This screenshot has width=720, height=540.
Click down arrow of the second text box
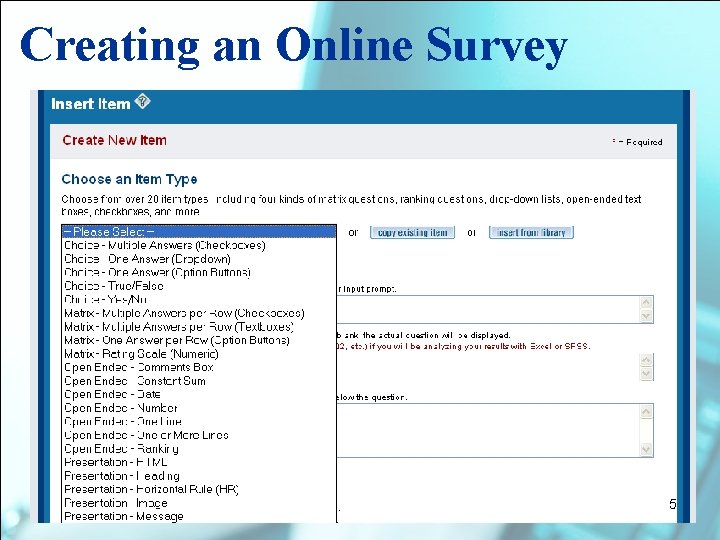646,373
